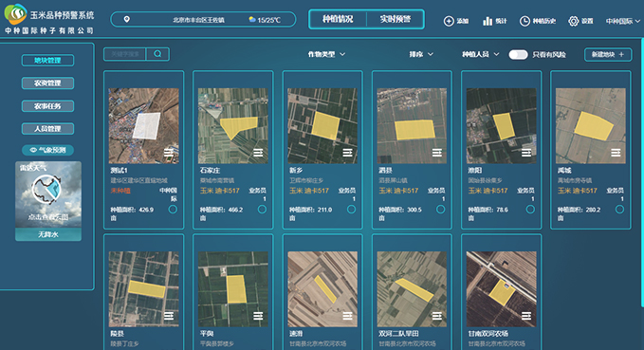Image resolution: width=644 pixels, height=350 pixels.
Task: Open the 中种国际 account dropdown
Action: [622, 21]
